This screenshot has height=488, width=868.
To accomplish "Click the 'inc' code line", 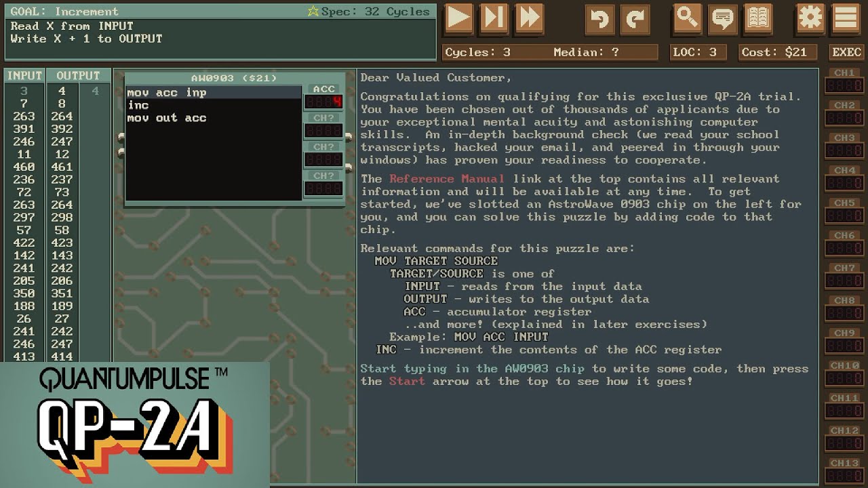I will (x=138, y=105).
